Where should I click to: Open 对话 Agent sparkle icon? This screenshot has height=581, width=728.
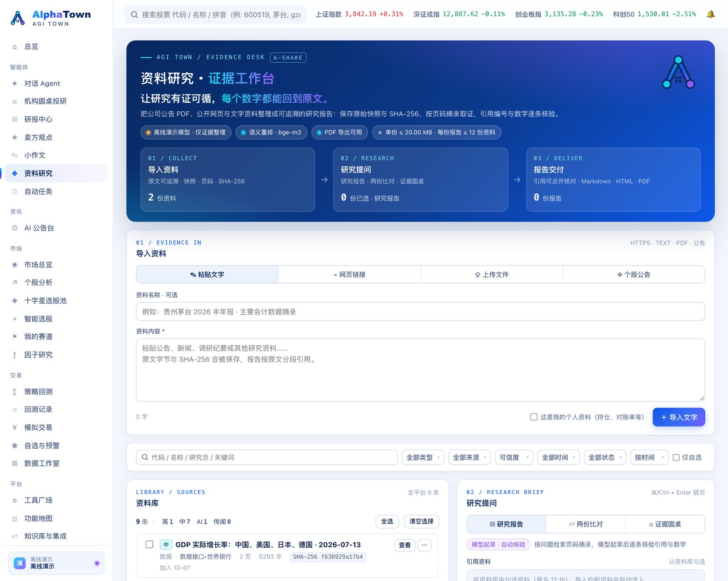click(15, 83)
